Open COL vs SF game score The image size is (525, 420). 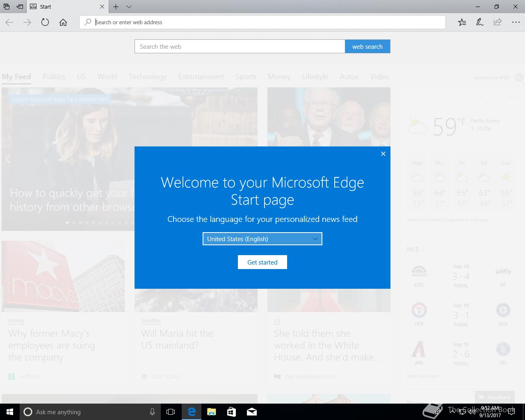(461, 276)
